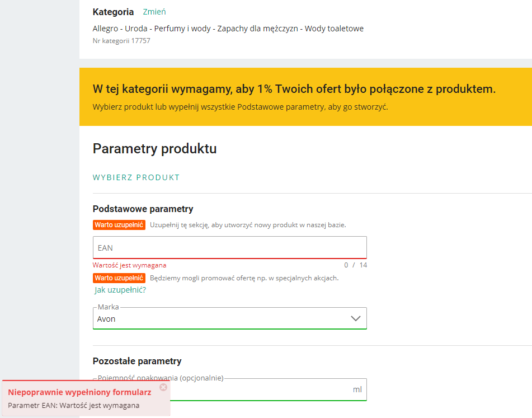Click the red "Wartość jest wymagana" error under EAN
This screenshot has height=418, width=532.
(x=129, y=265)
